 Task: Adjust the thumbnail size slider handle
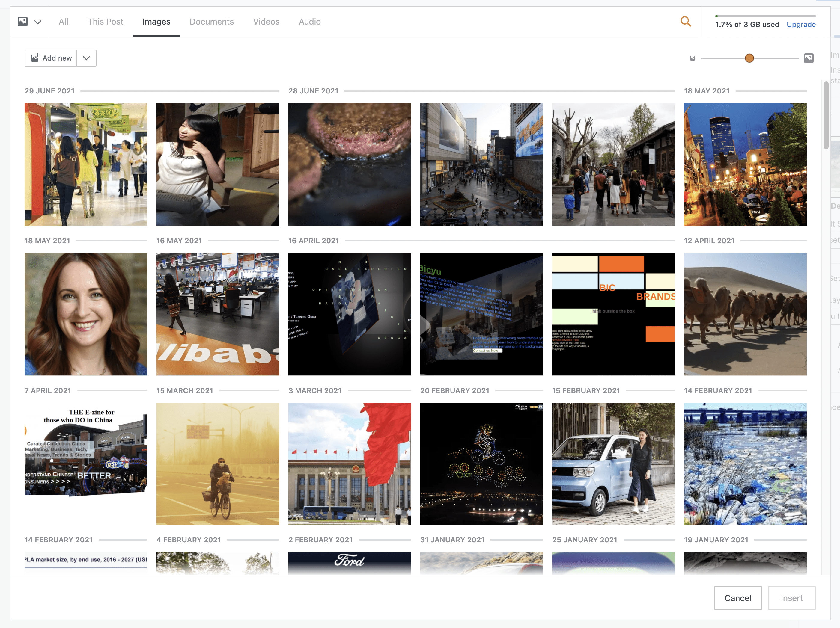(749, 58)
